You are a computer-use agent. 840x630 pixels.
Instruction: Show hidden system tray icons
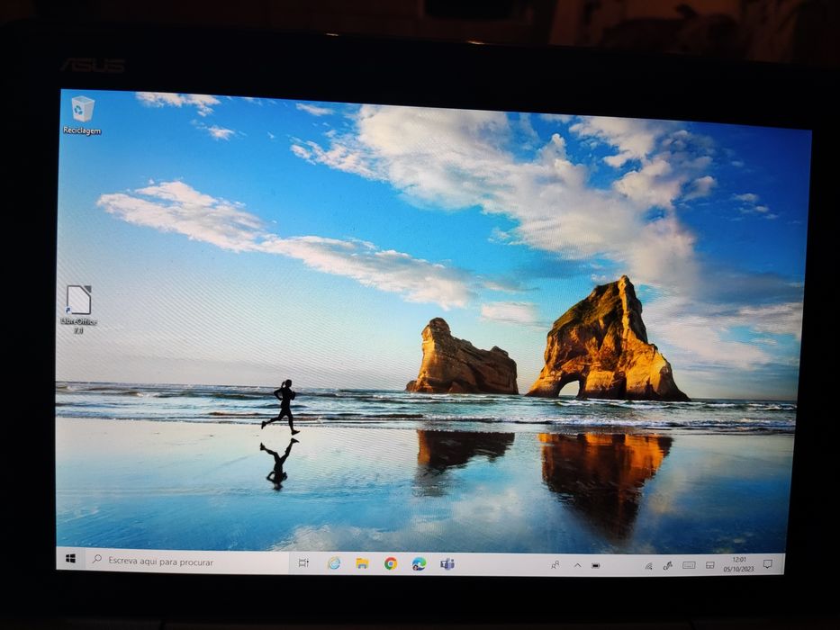[x=577, y=565]
